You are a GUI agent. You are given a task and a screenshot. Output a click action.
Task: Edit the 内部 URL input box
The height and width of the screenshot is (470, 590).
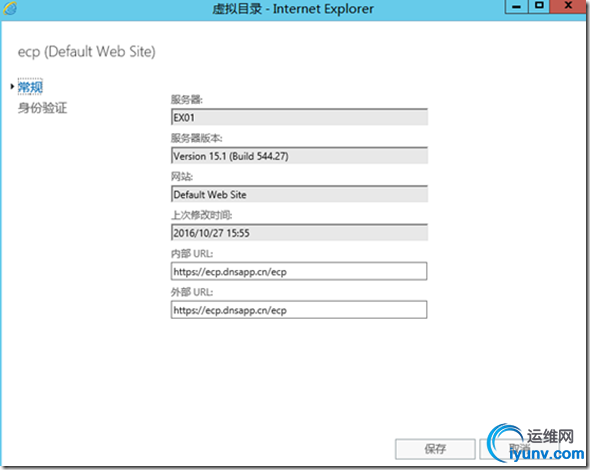[299, 271]
